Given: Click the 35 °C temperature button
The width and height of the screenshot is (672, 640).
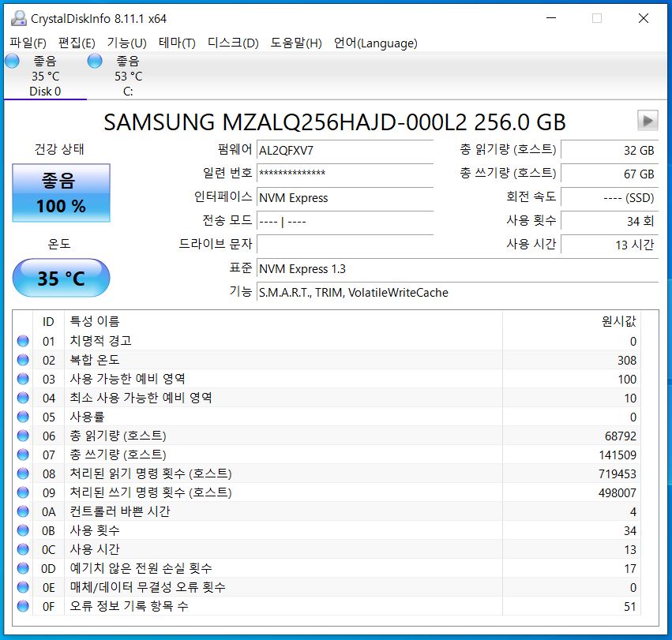Looking at the screenshot, I should pos(61,278).
